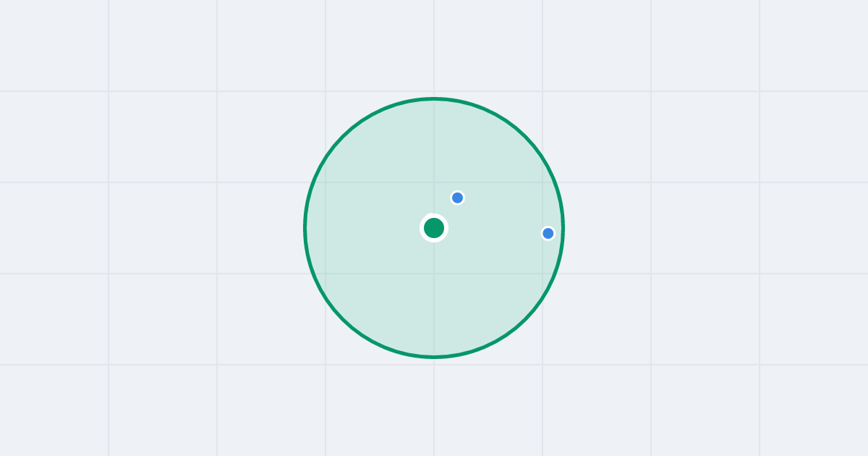Click the shaded area below the green marker
Image resolution: width=868 pixels, height=456 pixels.
[x=434, y=297]
